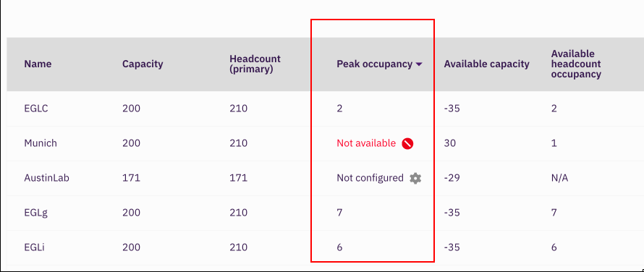644x272 pixels.
Task: Select EGLg peak occupancy value 7
Action: [x=339, y=213]
